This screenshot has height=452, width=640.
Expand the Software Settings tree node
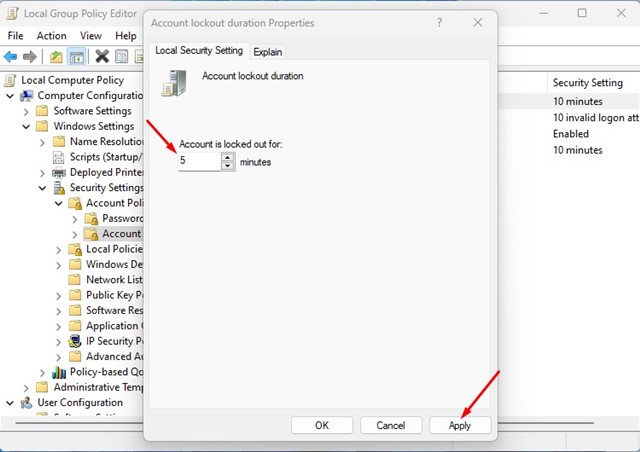click(x=26, y=111)
